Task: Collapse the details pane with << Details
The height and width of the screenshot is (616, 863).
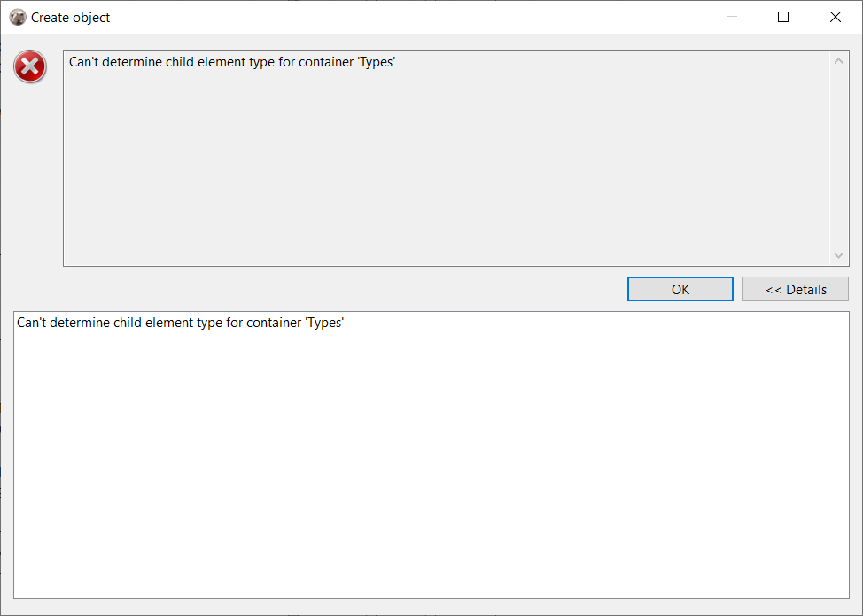Action: pos(795,289)
